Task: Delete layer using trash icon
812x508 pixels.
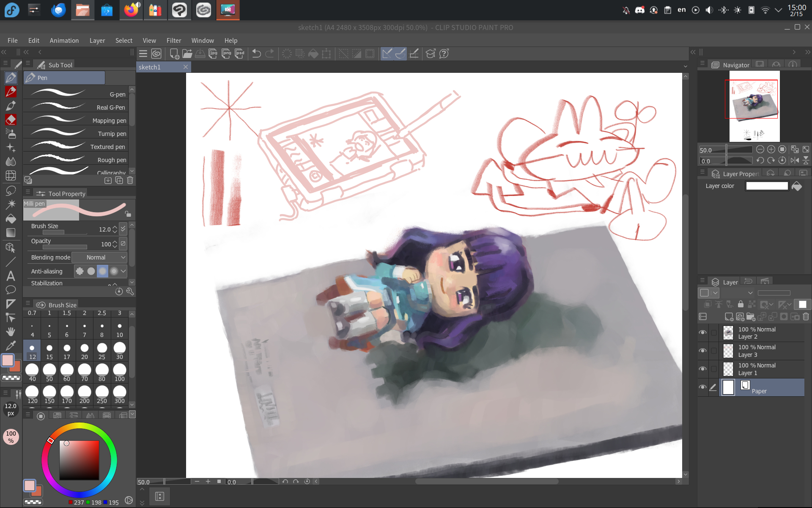Action: coord(806,317)
